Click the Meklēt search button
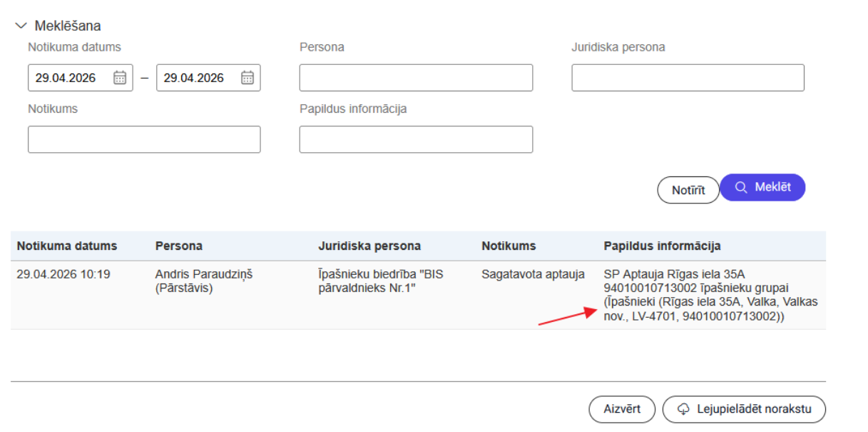 pos(762,187)
